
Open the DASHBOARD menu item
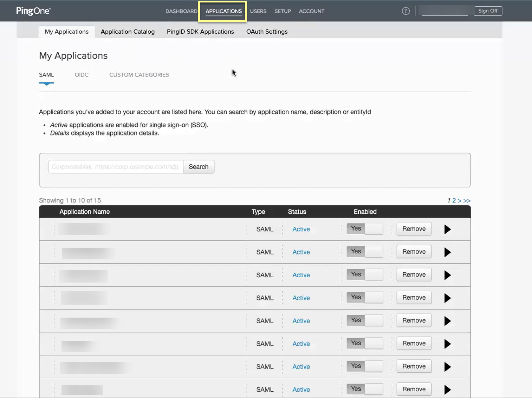[181, 11]
